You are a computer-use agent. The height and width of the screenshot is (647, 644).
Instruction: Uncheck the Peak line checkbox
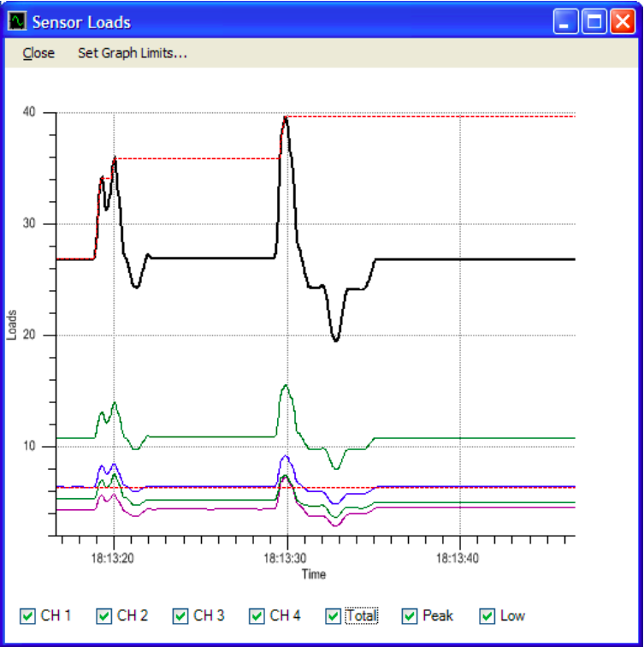click(410, 616)
